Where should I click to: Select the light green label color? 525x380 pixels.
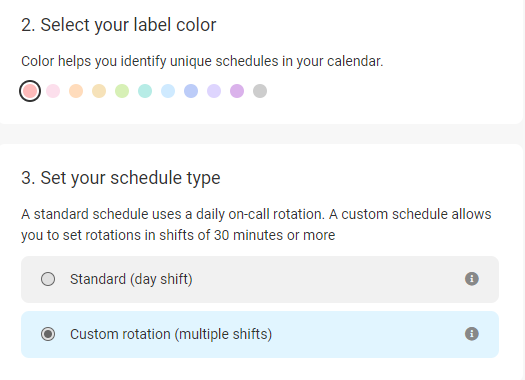point(122,91)
